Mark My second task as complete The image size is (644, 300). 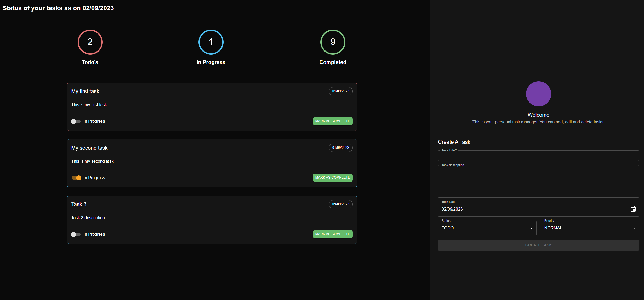tap(332, 178)
